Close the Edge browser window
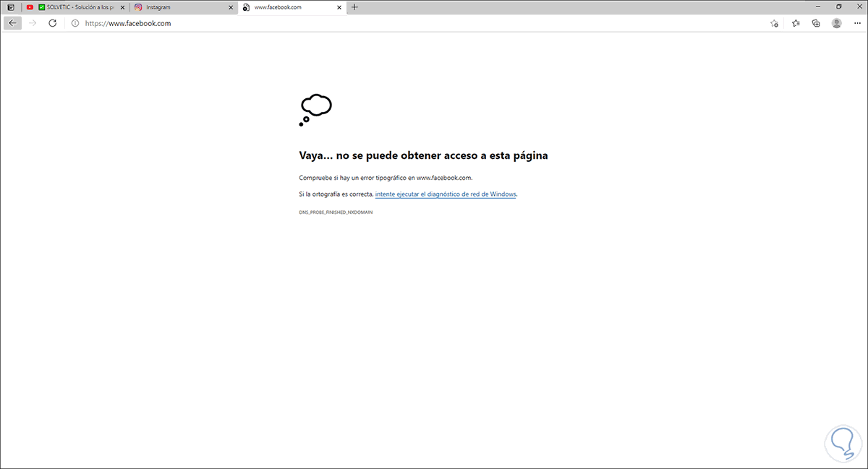 click(x=859, y=7)
